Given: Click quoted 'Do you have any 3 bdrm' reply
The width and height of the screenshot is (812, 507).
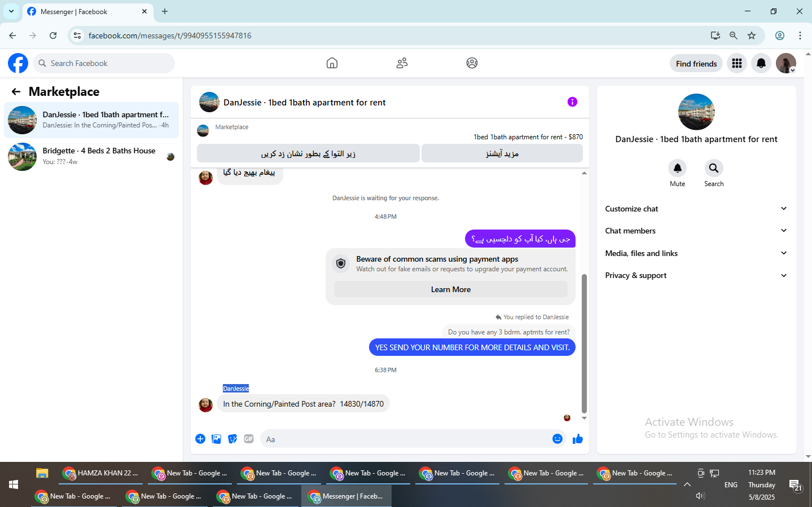Looking at the screenshot, I should [509, 332].
